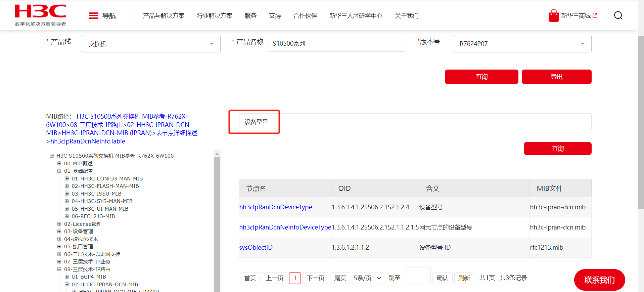
Task: Click 下一页 pagination button
Action: pyautogui.click(x=316, y=278)
